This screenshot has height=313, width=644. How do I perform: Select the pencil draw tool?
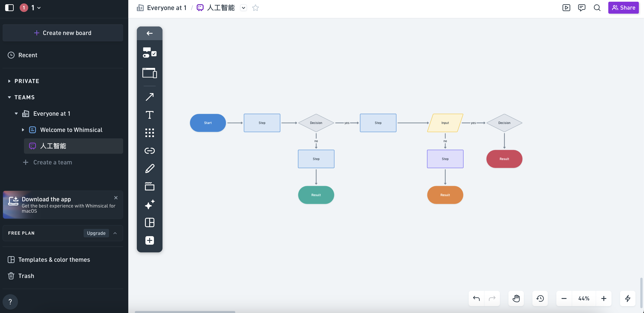pyautogui.click(x=149, y=169)
